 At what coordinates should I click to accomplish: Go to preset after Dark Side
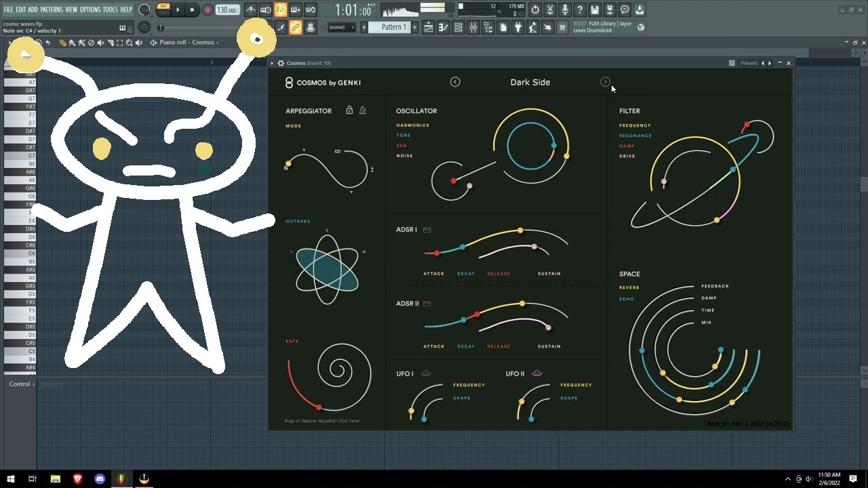click(x=605, y=82)
